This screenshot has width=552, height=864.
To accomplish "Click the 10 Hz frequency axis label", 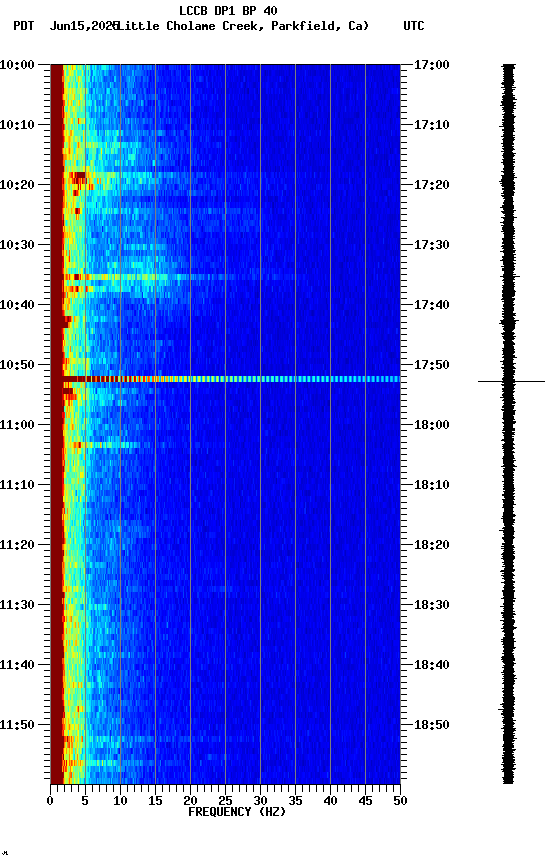I will (120, 801).
